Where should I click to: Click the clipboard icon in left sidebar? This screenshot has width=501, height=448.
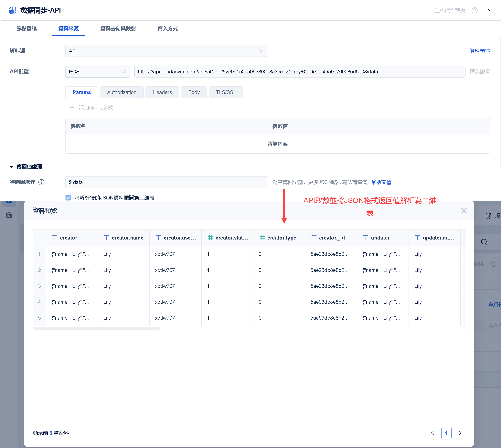click(9, 215)
